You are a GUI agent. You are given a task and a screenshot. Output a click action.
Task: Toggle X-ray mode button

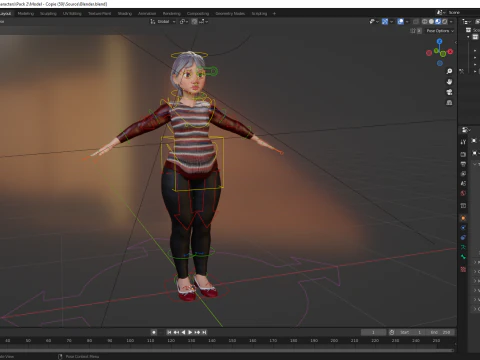pos(416,21)
